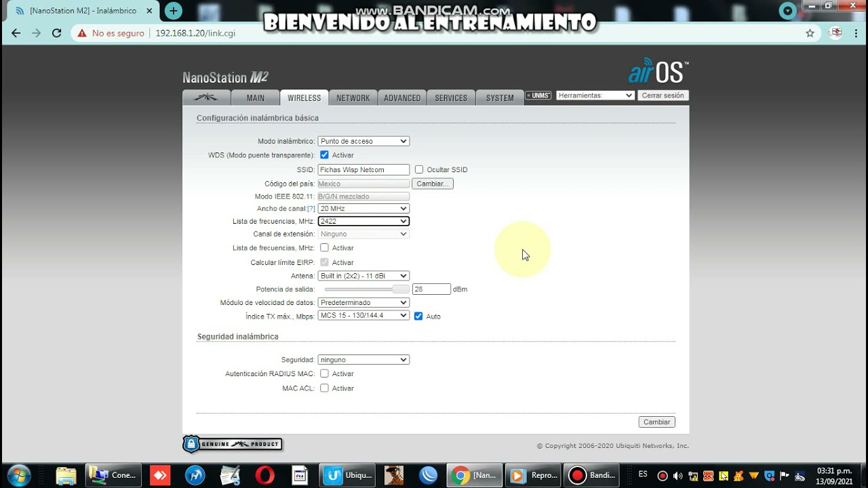
Task: Click the Chrome profile icon right of the star
Action: coord(835,33)
